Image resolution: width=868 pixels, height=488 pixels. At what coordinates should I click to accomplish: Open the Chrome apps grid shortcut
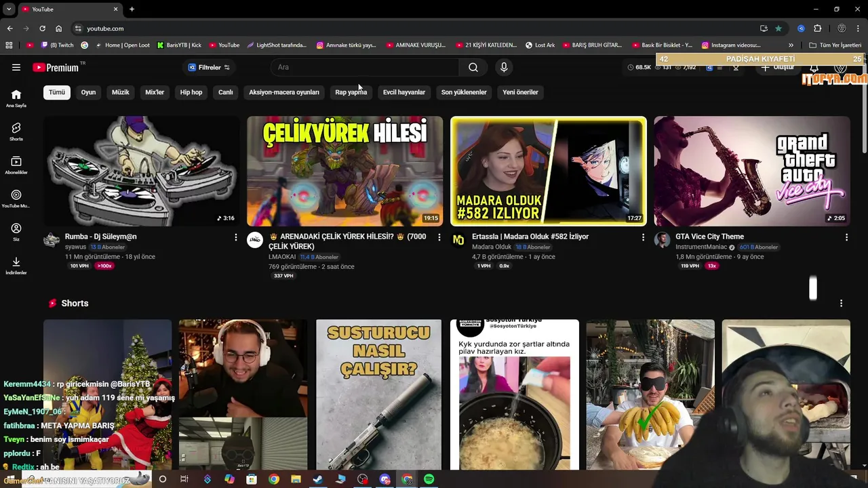pyautogui.click(x=9, y=45)
